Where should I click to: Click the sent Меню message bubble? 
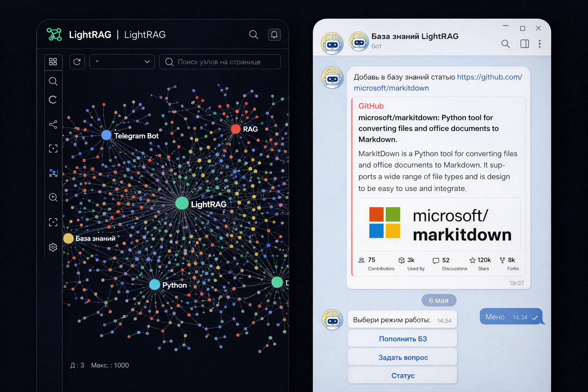(x=511, y=317)
